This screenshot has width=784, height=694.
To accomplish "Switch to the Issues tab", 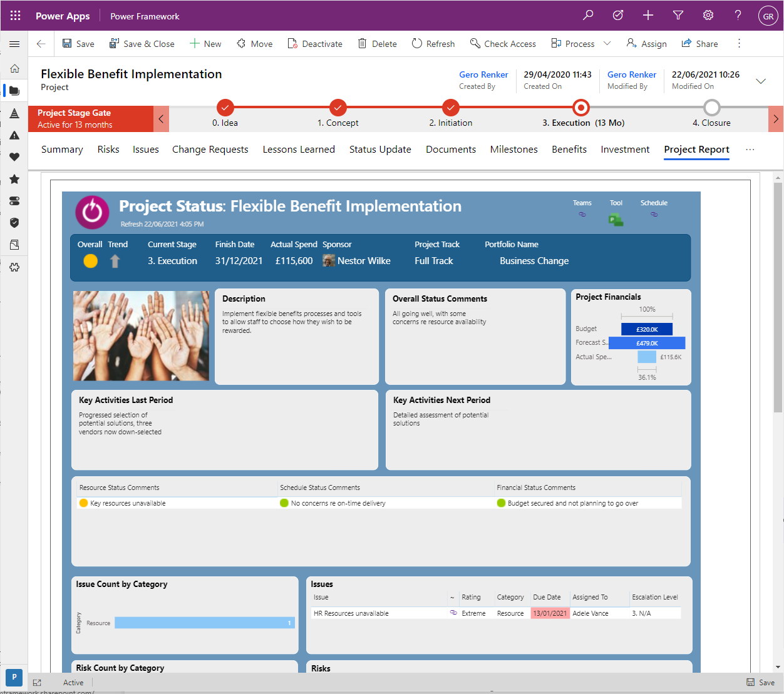I will tap(146, 150).
